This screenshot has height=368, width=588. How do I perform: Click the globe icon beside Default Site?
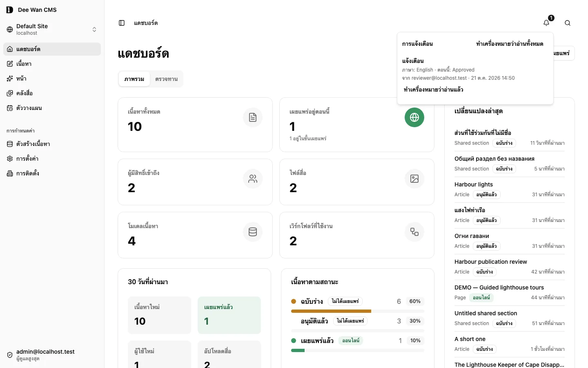click(10, 29)
